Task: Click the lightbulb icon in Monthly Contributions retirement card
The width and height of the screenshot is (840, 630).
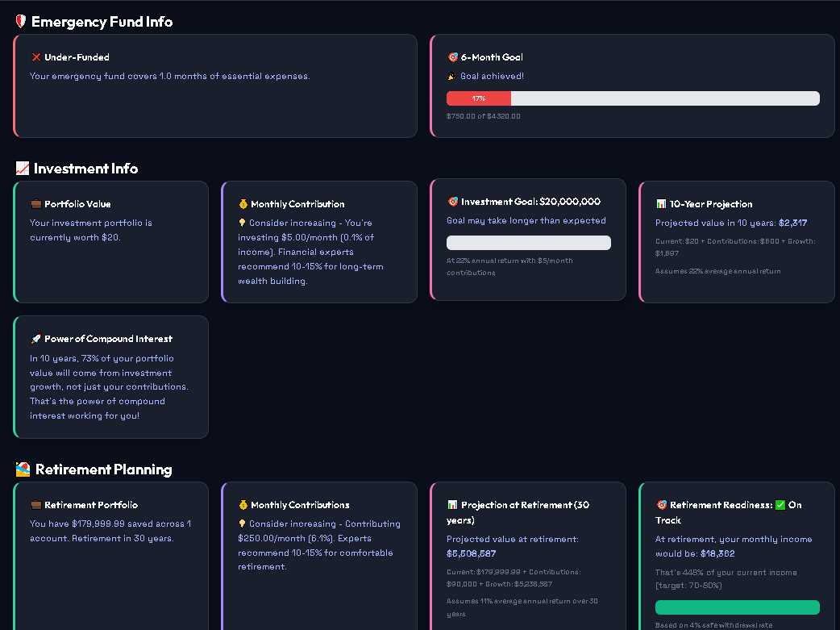Action: click(x=242, y=524)
